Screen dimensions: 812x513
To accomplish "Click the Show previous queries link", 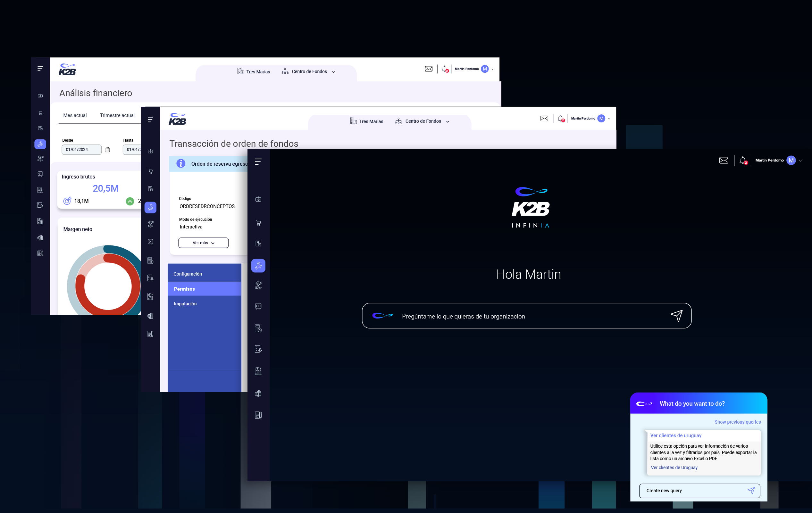I will pyautogui.click(x=738, y=422).
